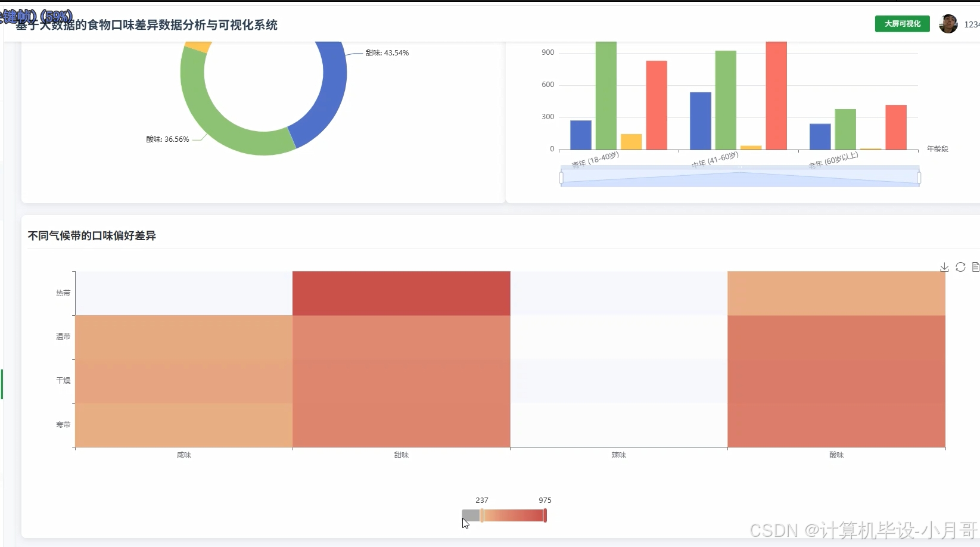Click the elderly group green bar

845,129
